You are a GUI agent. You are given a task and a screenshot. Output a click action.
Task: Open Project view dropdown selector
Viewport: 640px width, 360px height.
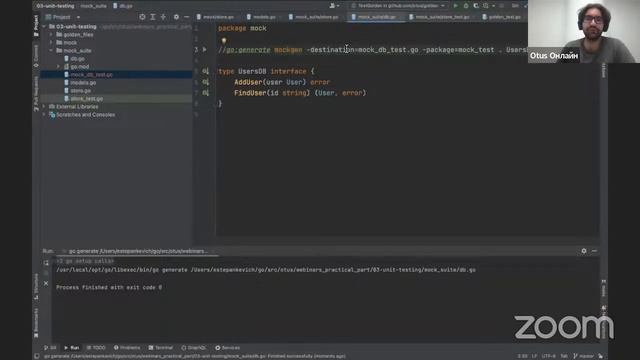(x=63, y=17)
